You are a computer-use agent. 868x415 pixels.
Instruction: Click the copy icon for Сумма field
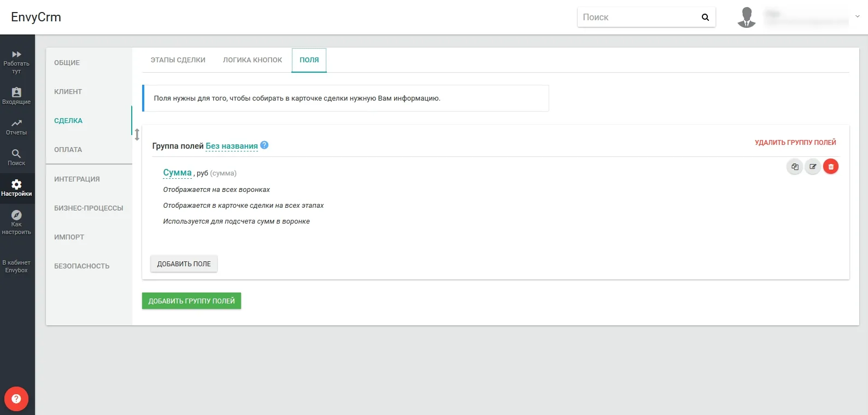coord(795,167)
